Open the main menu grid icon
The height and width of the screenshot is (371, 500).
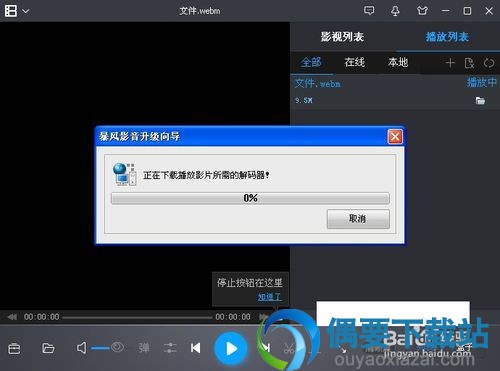coord(11,11)
